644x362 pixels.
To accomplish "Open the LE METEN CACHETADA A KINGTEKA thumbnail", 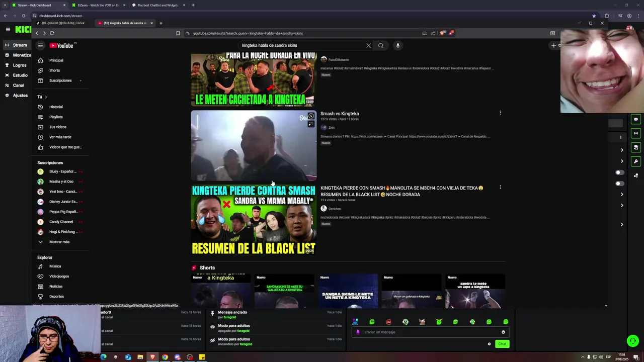I will coord(254,79).
